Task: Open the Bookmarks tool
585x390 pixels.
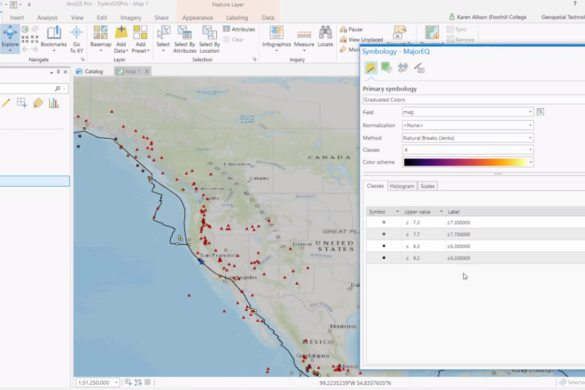Action: point(54,39)
